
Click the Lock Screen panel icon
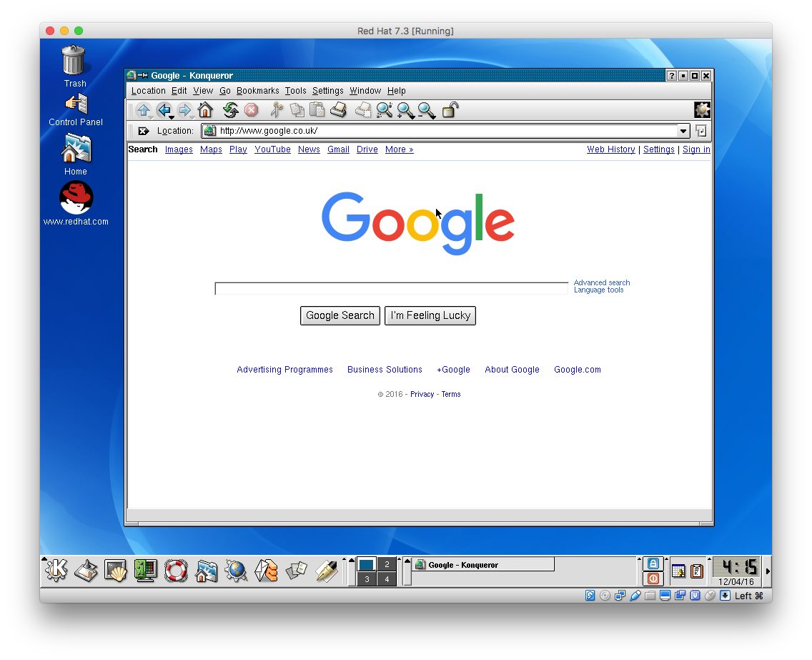653,563
